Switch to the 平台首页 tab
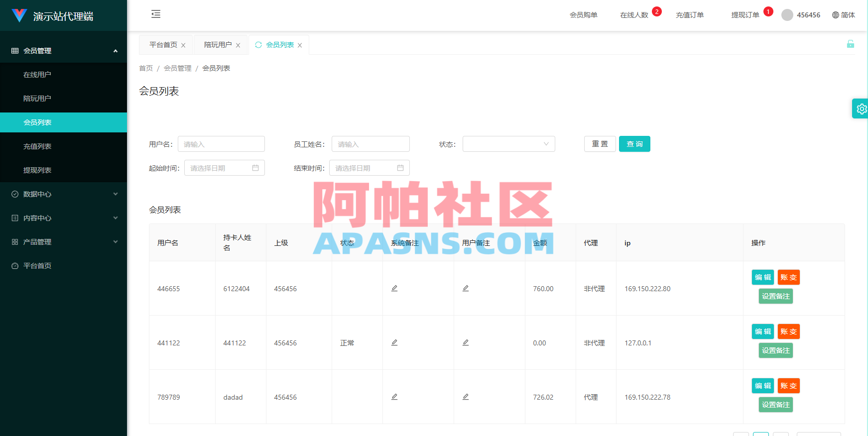This screenshot has width=868, height=436. click(163, 45)
